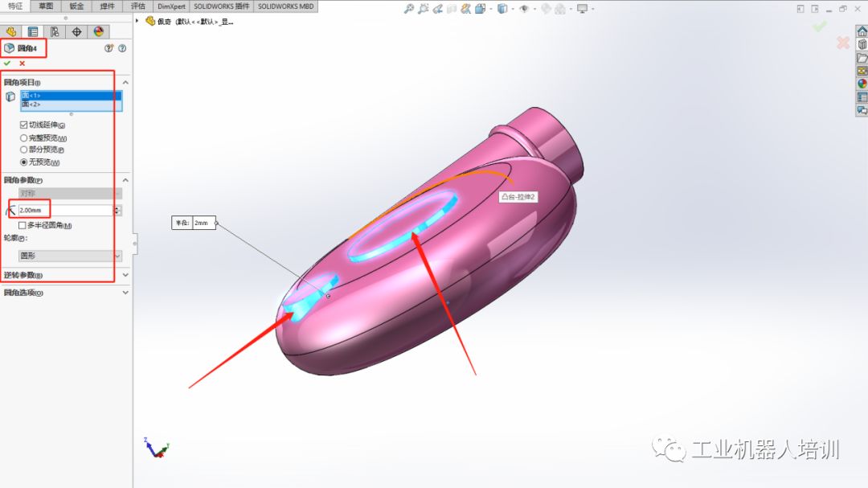Open the FeatureManager design tree tab
The image size is (868, 488).
(11, 31)
